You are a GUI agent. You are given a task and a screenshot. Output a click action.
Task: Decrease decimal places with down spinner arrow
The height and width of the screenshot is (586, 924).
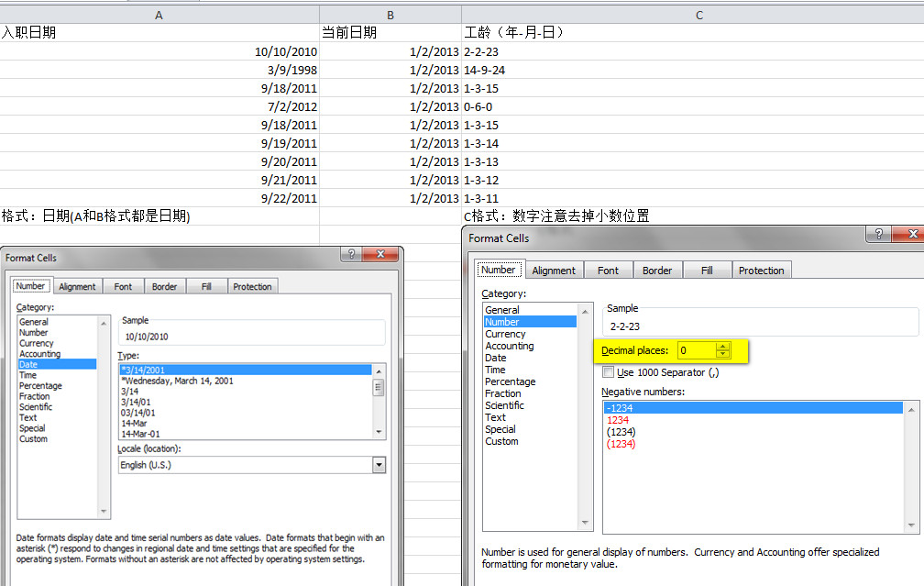pos(723,355)
